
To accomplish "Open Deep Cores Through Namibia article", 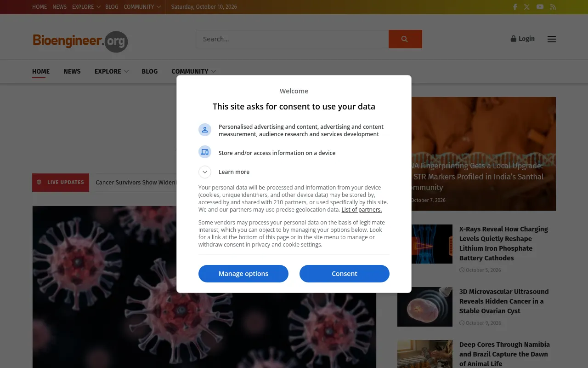I will [504, 354].
